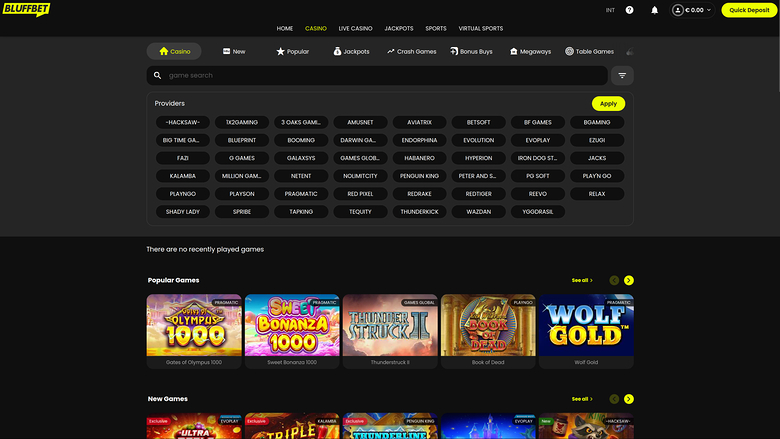Screen dimensions: 780x439
Task: Click the Quick Deposit button
Action: click(x=749, y=10)
